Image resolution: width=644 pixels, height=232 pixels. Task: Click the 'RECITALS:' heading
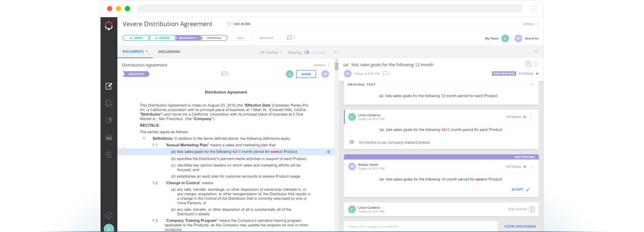150,126
